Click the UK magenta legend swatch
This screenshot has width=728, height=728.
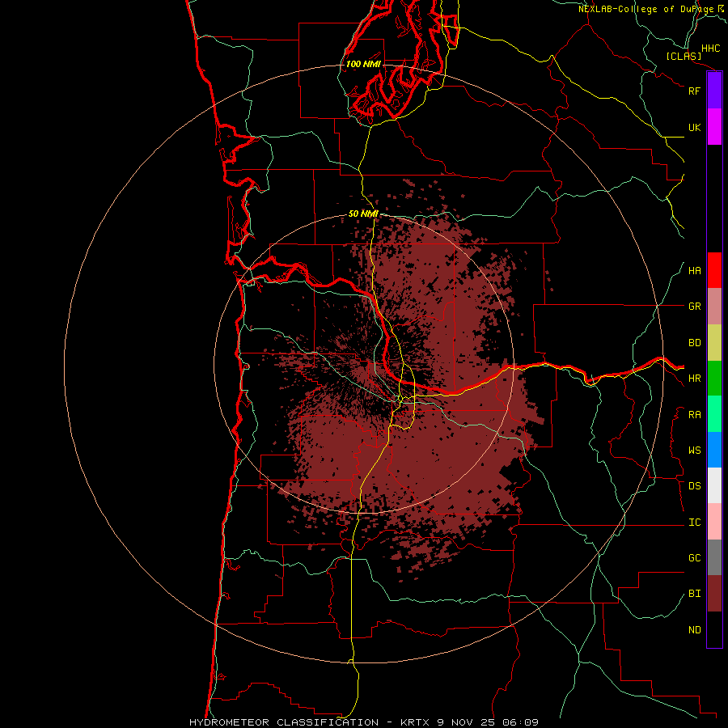click(x=714, y=127)
